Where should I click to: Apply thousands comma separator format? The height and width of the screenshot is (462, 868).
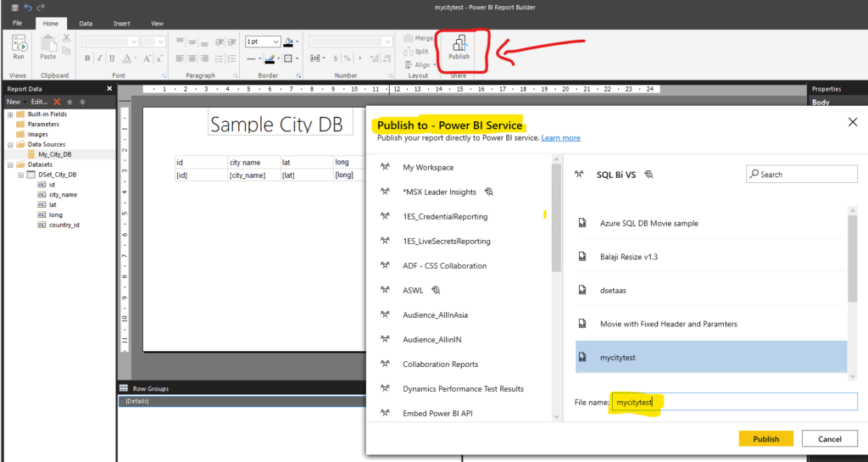click(359, 58)
